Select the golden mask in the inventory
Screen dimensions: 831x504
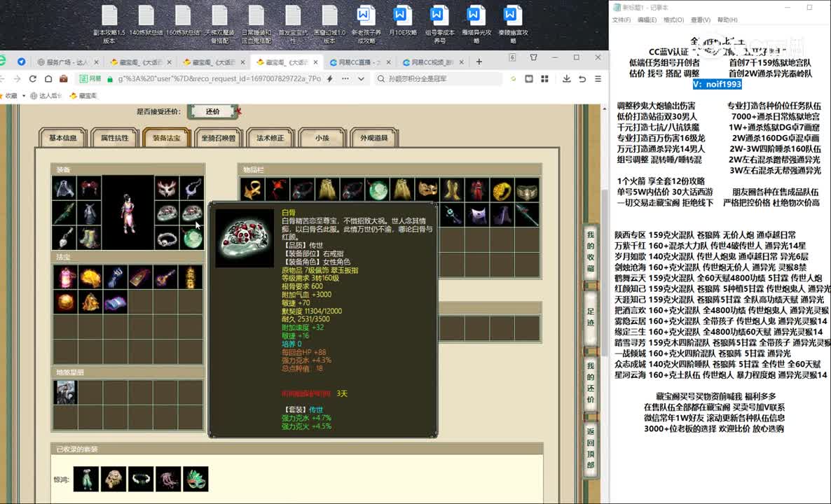coord(427,190)
